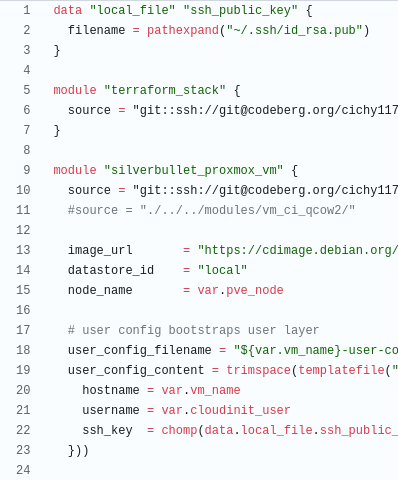Click line number 9 in gutter
Image resolution: width=398 pixels, height=480 pixels.
point(27,170)
